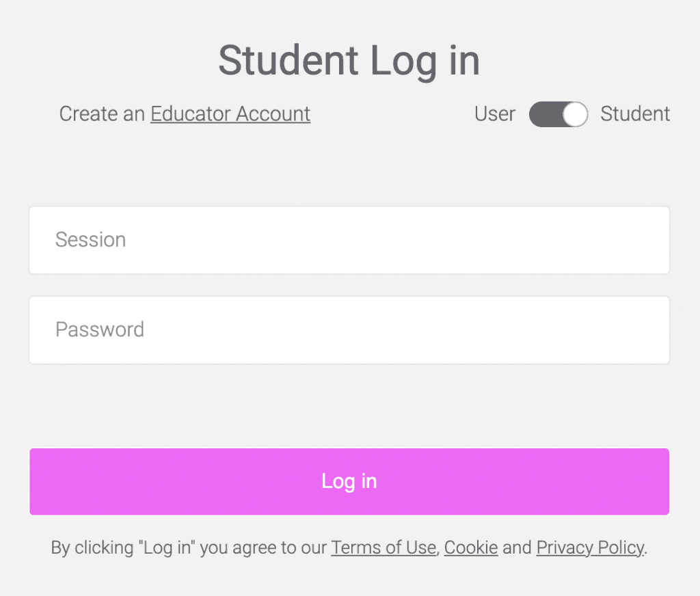Click the pink Log in button
The height and width of the screenshot is (596, 700).
point(349,482)
